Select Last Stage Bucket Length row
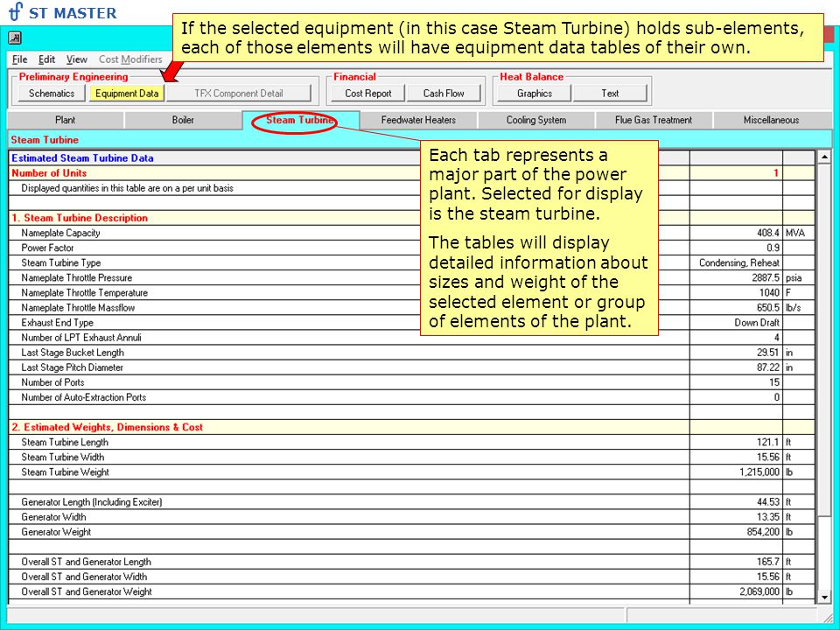Image resolution: width=840 pixels, height=630 pixels. coord(411,353)
